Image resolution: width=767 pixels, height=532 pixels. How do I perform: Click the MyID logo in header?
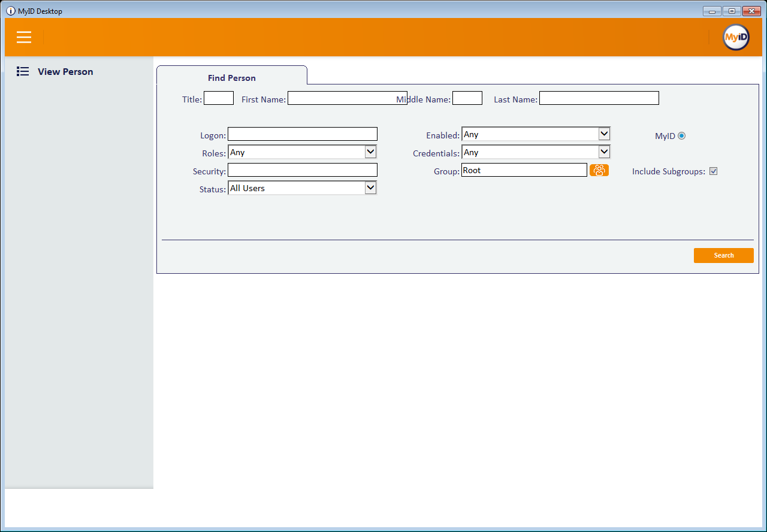point(736,37)
